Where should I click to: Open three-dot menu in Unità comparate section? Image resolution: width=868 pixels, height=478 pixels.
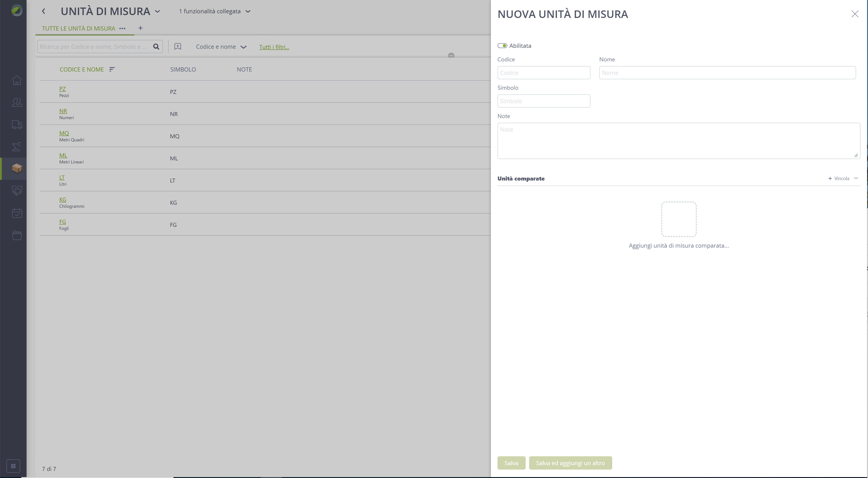coord(856,178)
